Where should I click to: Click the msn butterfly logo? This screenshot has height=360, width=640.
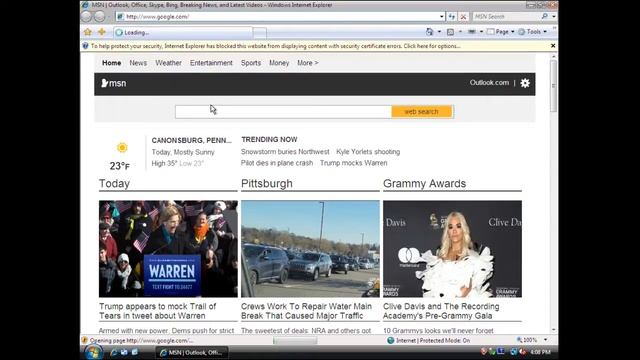coord(114,83)
